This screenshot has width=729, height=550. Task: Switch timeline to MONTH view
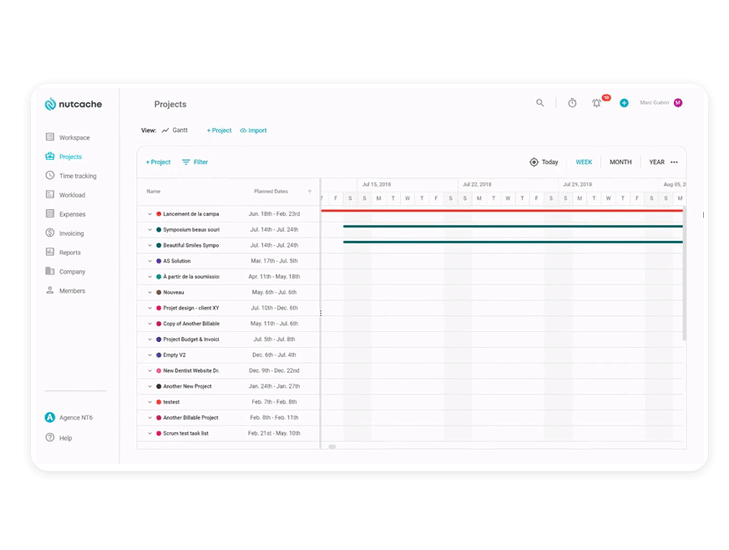coord(620,162)
